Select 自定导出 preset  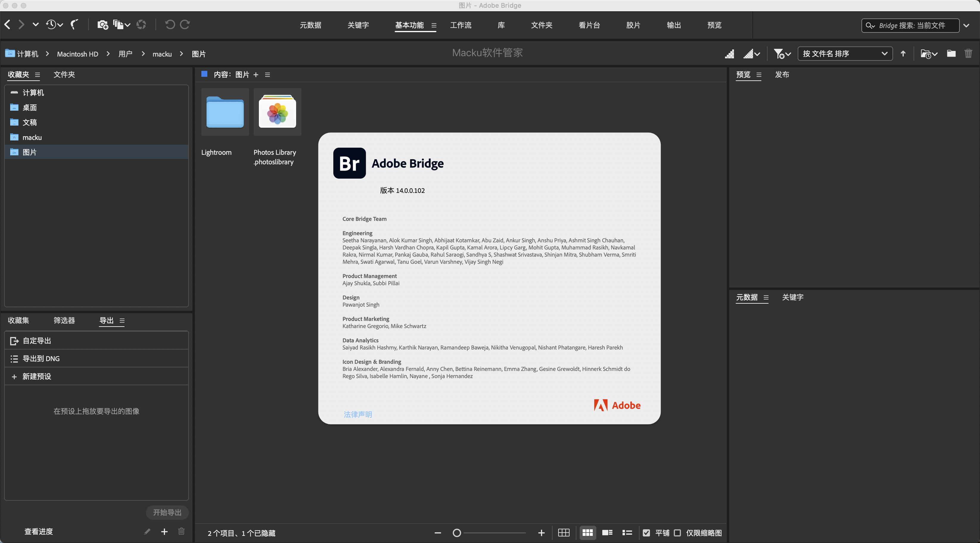point(97,341)
